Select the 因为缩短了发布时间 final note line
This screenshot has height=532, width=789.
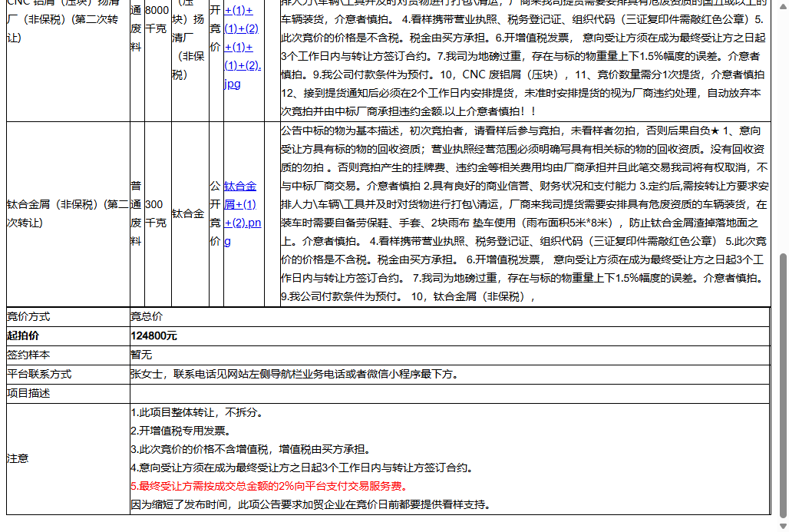click(x=311, y=504)
